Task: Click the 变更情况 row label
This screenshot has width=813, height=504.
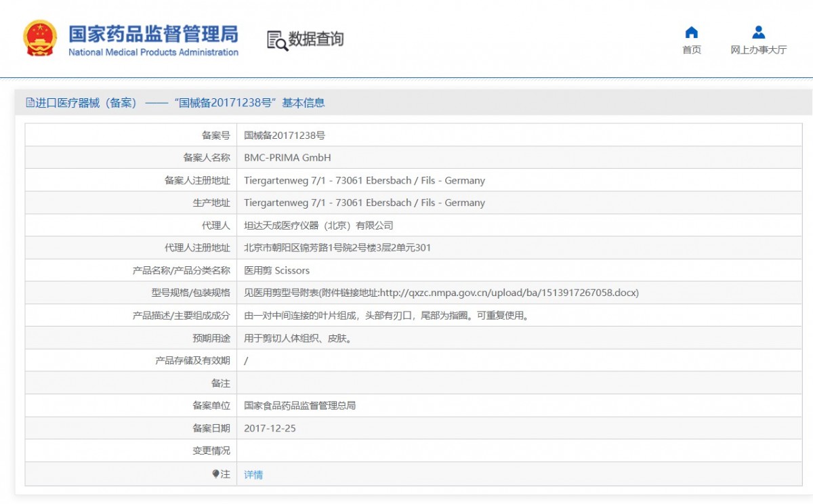Action: coord(211,451)
